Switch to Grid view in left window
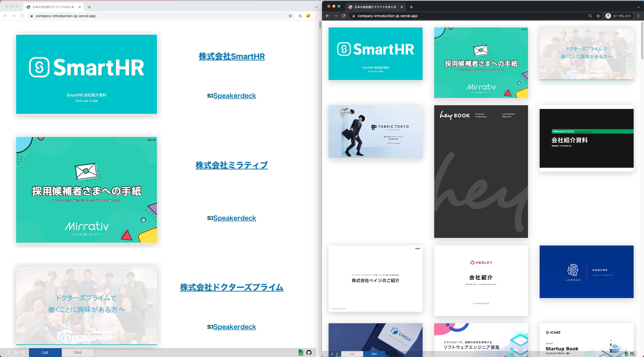Image resolution: width=644 pixels, height=357 pixels. coord(78,352)
